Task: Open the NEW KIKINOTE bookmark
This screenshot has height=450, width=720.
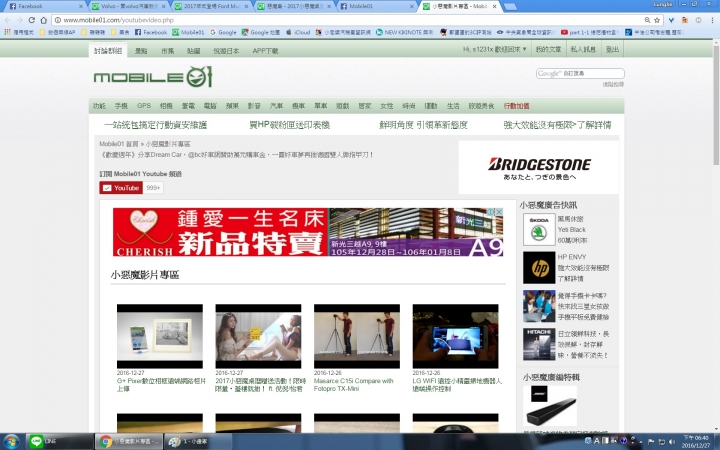Action: coord(404,32)
